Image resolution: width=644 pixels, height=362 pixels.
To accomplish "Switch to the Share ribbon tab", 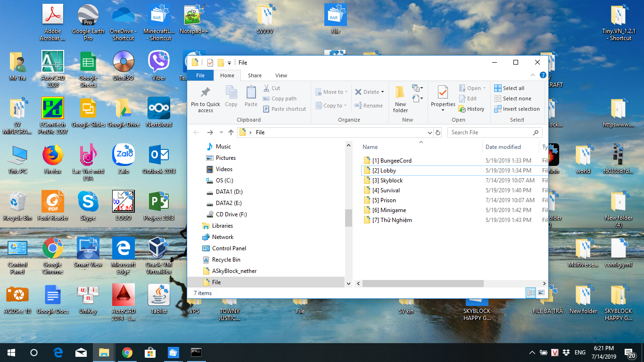I will 255,75.
